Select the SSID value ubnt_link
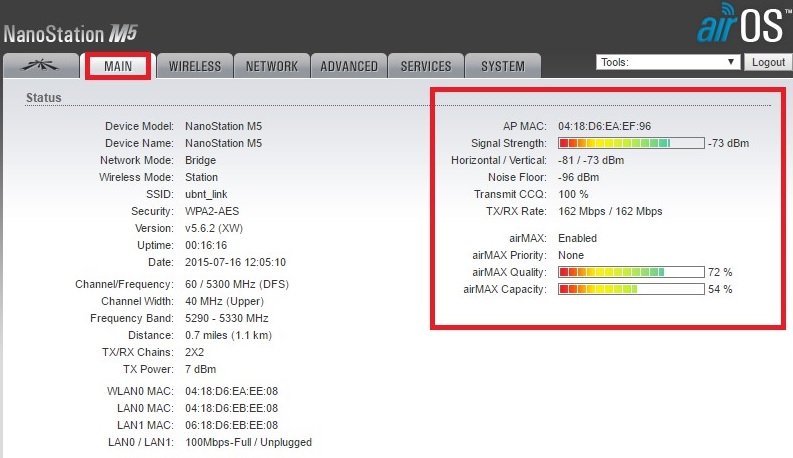 click(206, 194)
